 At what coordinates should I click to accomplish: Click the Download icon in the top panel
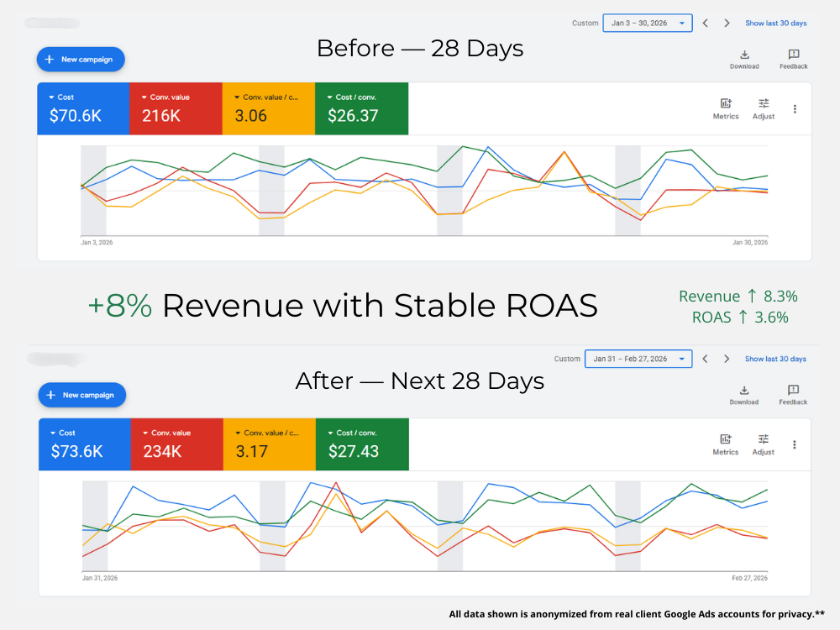tap(744, 55)
